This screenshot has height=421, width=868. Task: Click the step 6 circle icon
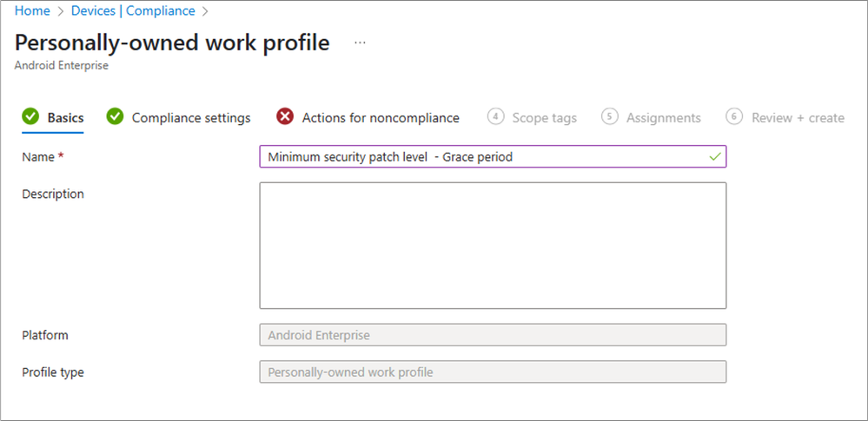pyautogui.click(x=734, y=116)
